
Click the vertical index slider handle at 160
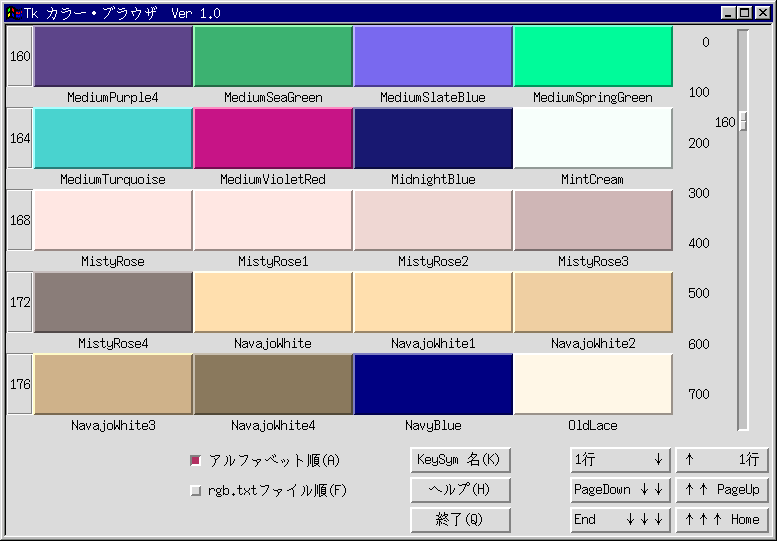click(743, 122)
